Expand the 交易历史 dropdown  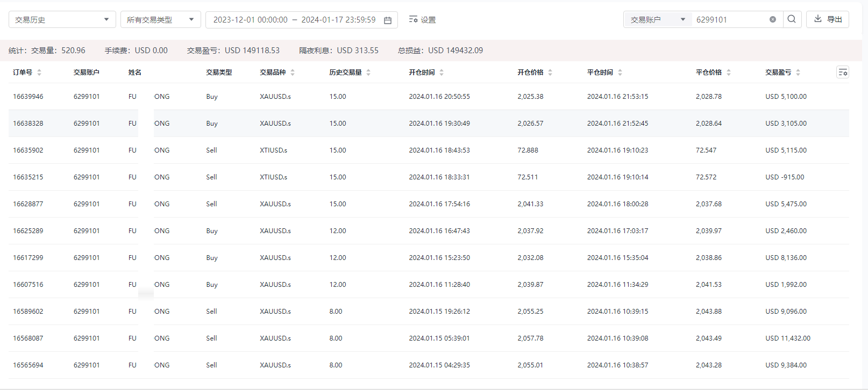point(62,20)
